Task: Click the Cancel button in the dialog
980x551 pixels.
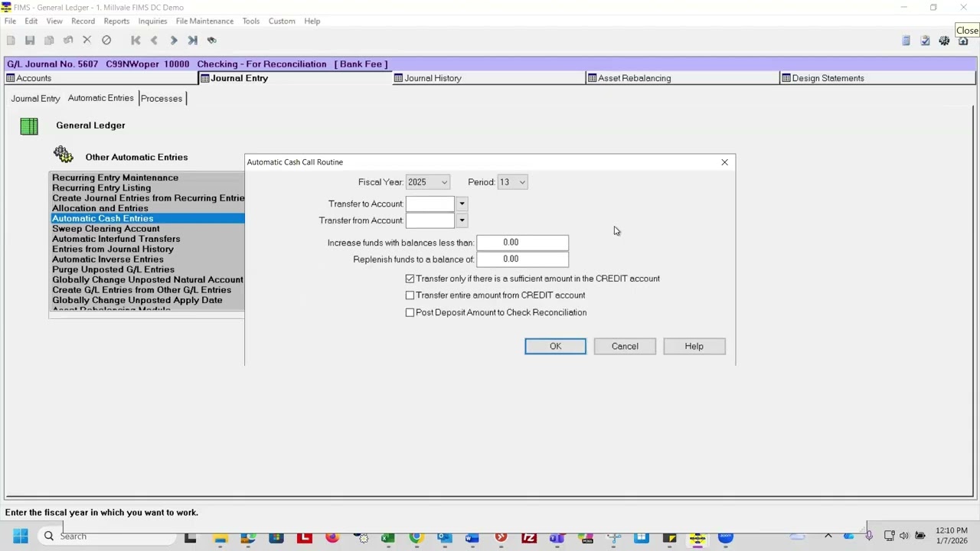Action: point(625,347)
